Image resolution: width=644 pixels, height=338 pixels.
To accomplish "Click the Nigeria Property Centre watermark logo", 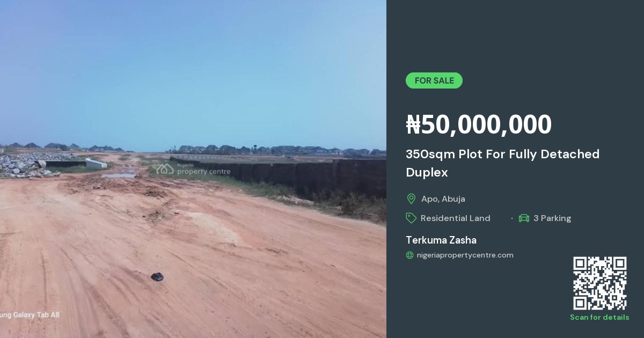I will click(x=194, y=169).
